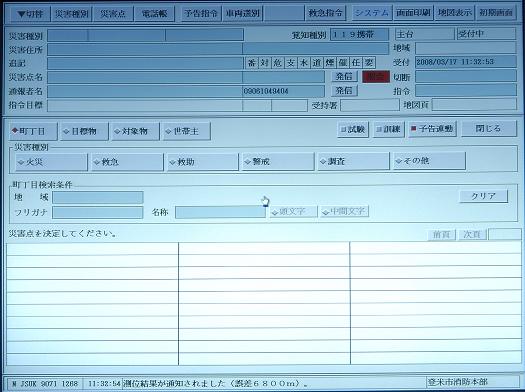This screenshot has height=392, width=525.
Task: Click 画面印刷 to print screen
Action: point(413,13)
